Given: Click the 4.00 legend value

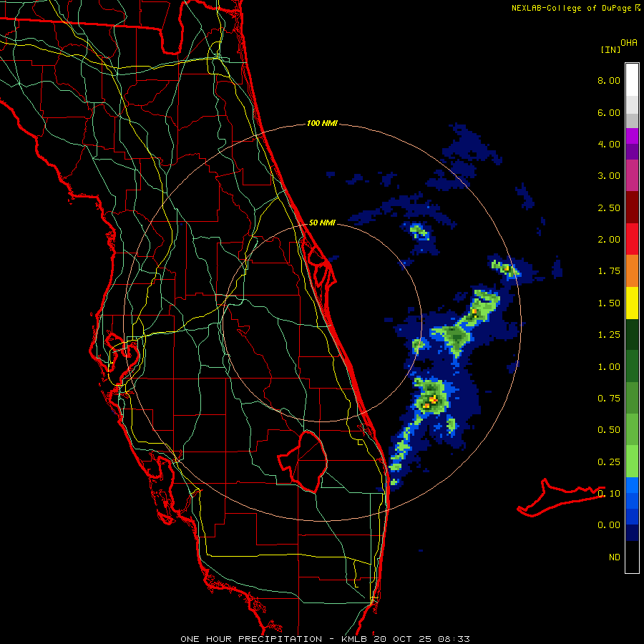Looking at the screenshot, I should 609,144.
